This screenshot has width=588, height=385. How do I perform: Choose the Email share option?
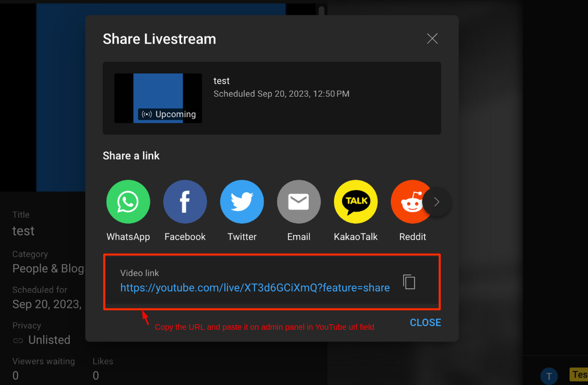[x=299, y=202]
